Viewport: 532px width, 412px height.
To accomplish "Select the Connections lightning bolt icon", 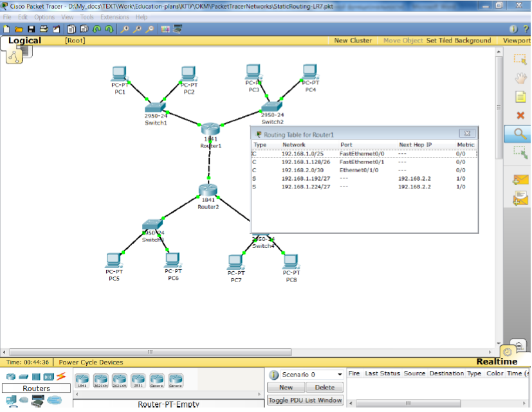I will point(61,376).
